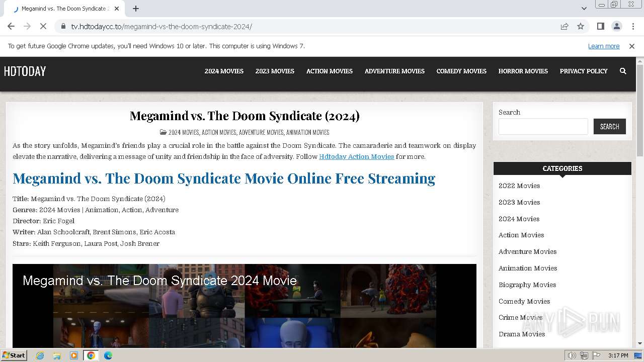
Task: Close the Megamind browser tab
Action: 117,9
